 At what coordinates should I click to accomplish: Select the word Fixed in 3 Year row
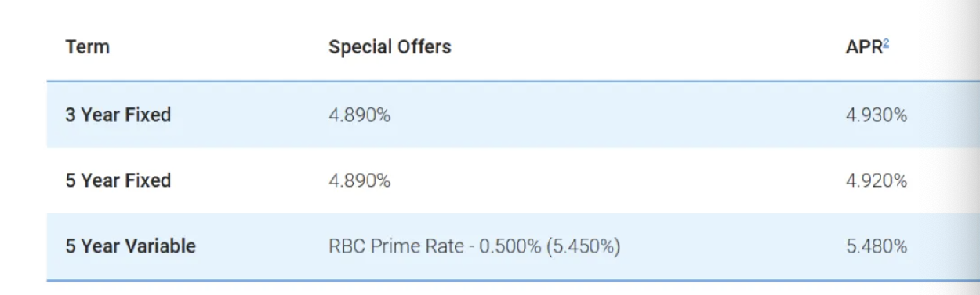pyautogui.click(x=148, y=115)
